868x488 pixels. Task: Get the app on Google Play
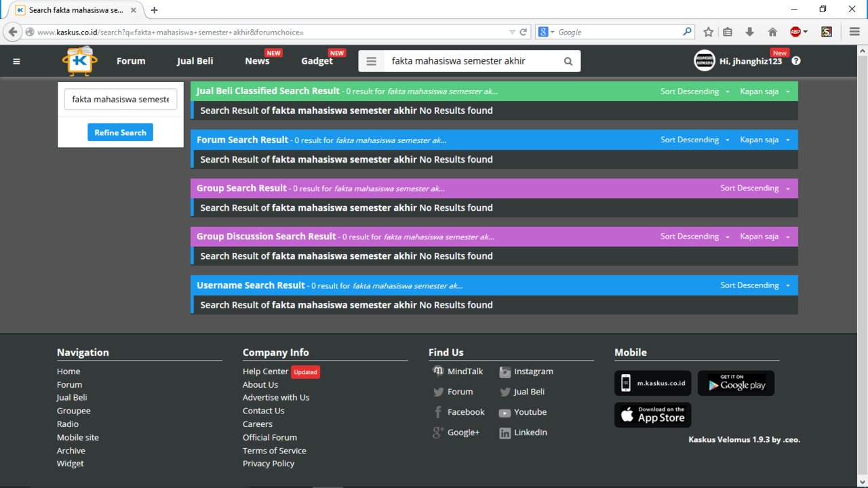(736, 383)
